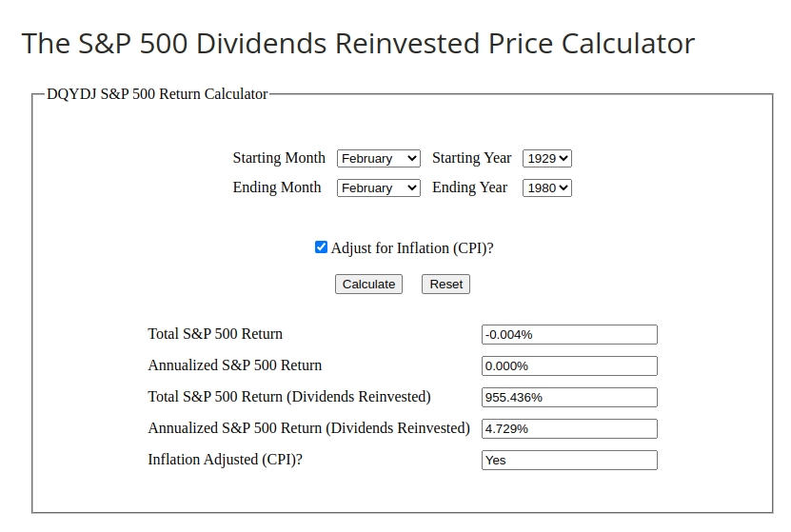Open the Starting Year dropdown

546,159
